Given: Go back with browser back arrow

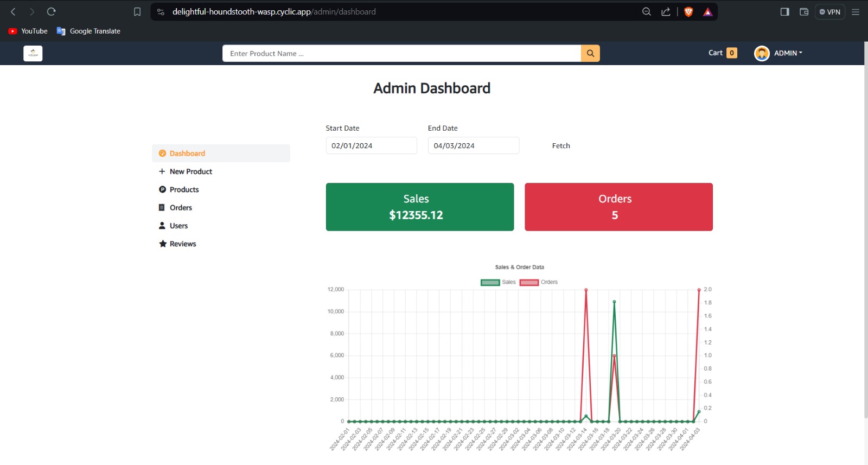Looking at the screenshot, I should [x=13, y=11].
